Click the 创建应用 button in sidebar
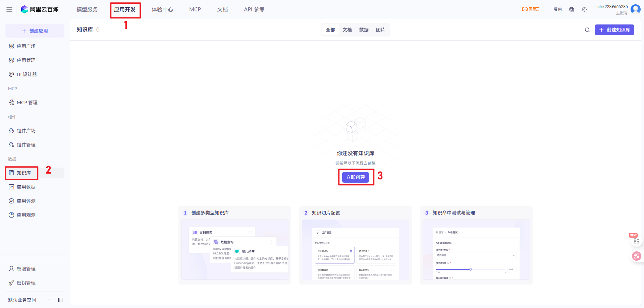 click(x=35, y=31)
